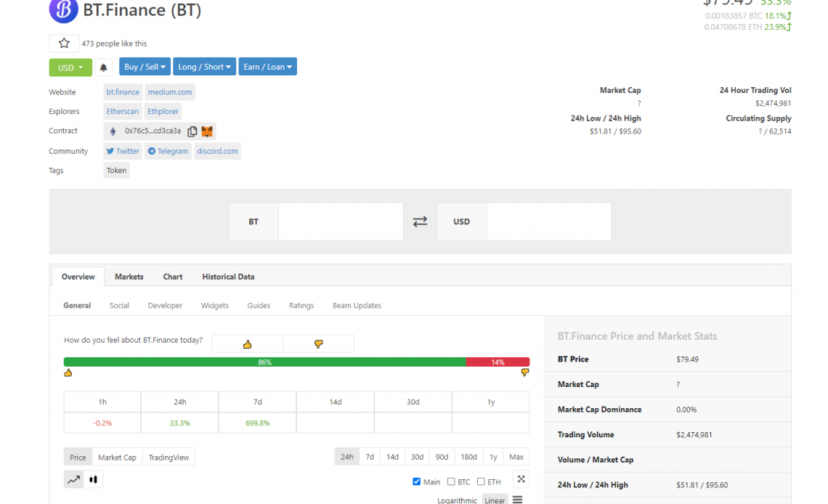Click the 699.8% value under 7d
Screen dimensions: 828x504
(x=258, y=423)
